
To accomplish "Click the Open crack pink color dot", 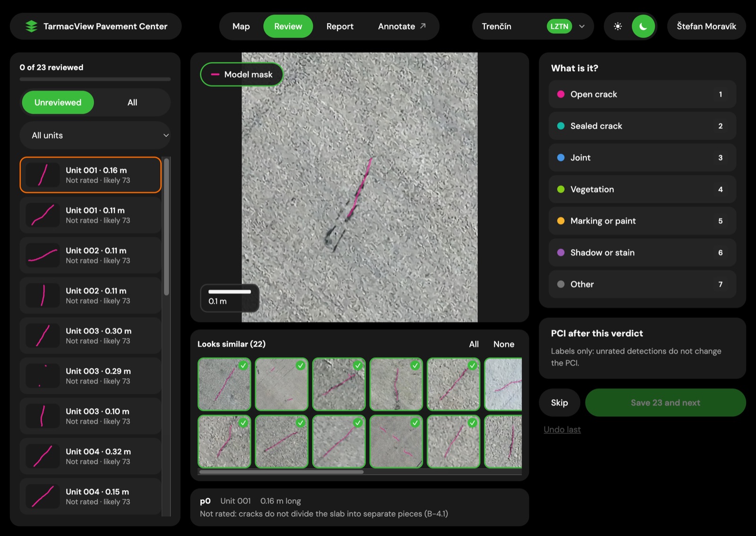I will tap(561, 94).
